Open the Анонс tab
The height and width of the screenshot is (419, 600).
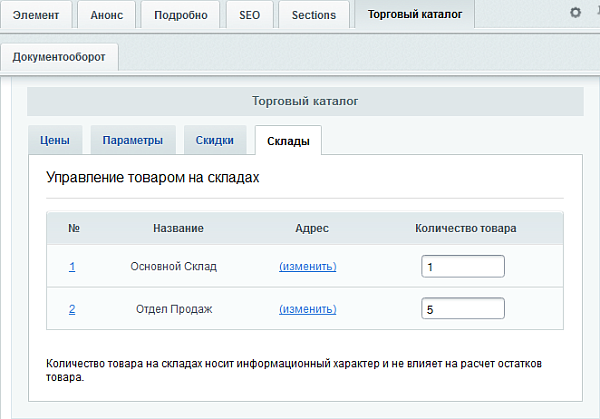coord(106,15)
